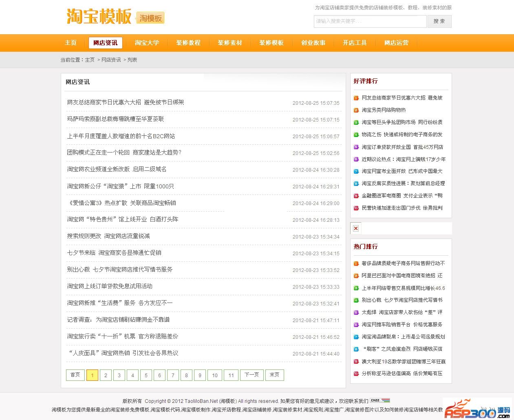Open 上半年网络零售交易规模 in 热门排行
Image resolution: width=514 pixels, height=420 pixels.
[x=403, y=288]
